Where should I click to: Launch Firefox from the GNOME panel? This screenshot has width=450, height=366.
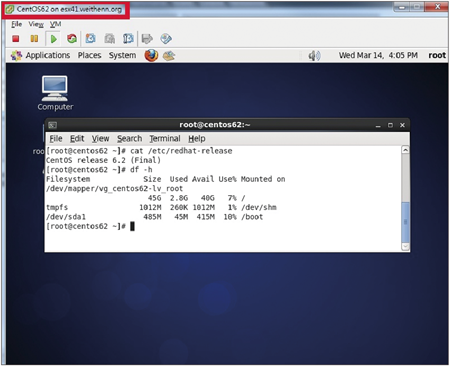pyautogui.click(x=151, y=55)
